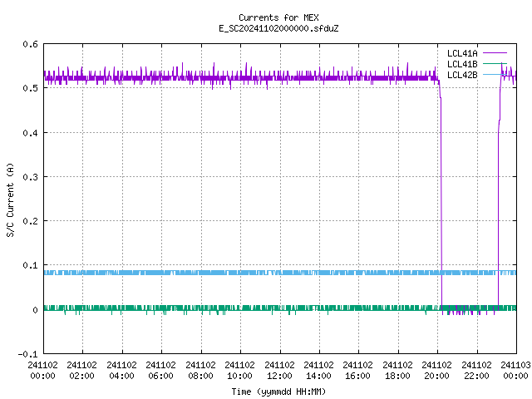Click the x-axis label 'Time (yymmdd HH:MM)'
Image resolution: width=532 pixels, height=399 pixels.
click(x=278, y=392)
